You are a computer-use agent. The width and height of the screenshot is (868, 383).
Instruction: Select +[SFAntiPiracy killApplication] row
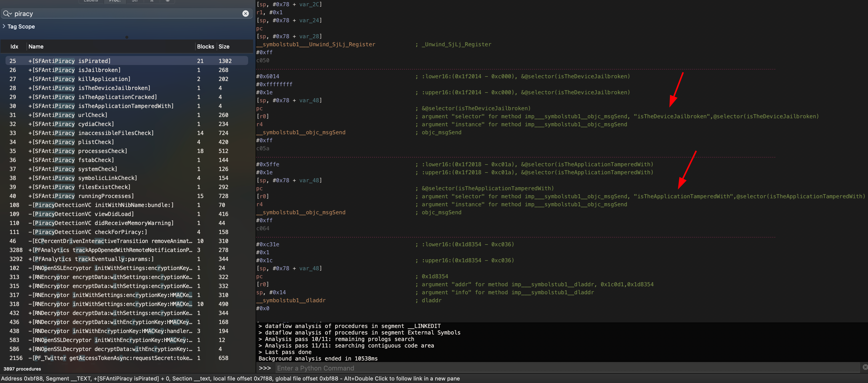pyautogui.click(x=127, y=79)
